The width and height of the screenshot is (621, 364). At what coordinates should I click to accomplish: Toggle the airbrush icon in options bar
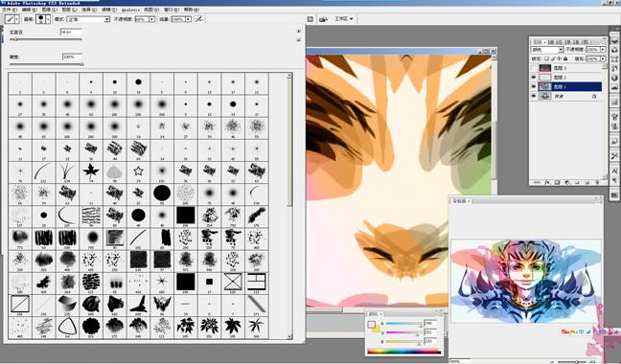200,18
